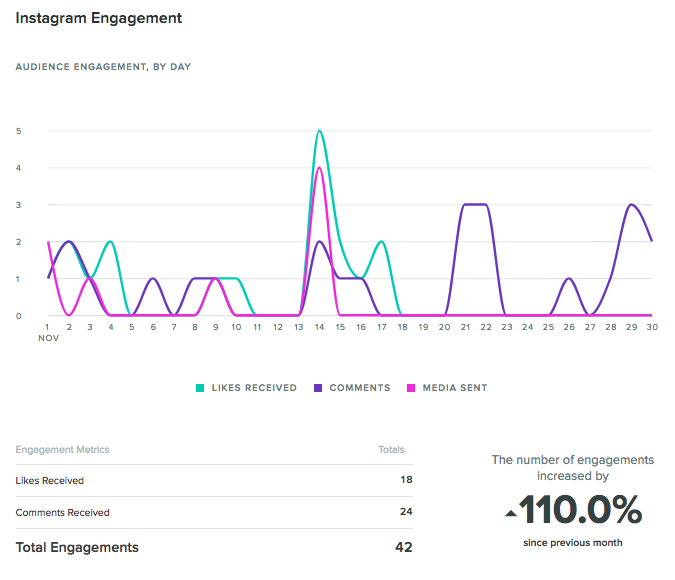Screen dimensions: 675x580
Task: Click the purple Comments legend swatch
Action: (x=318, y=388)
